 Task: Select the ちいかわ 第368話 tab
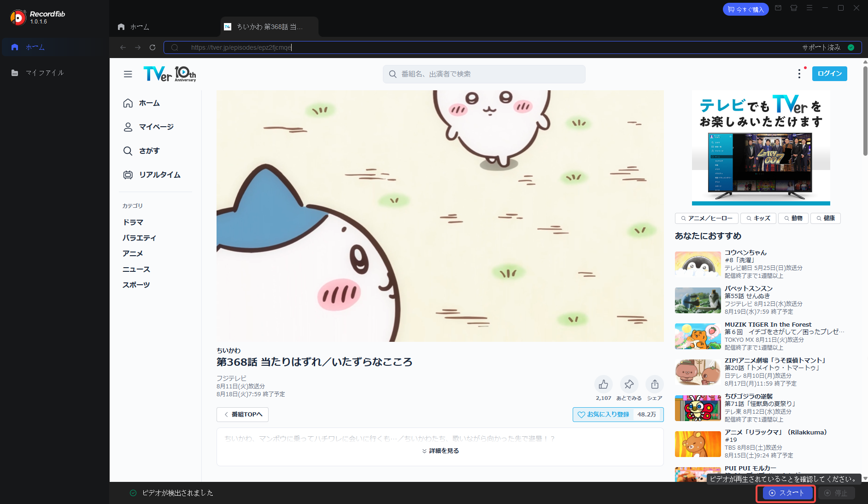[269, 27]
